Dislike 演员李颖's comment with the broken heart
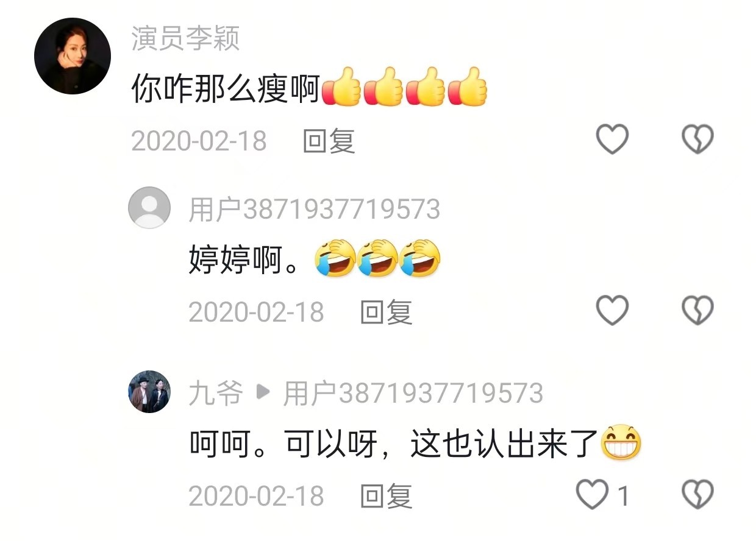Screen dimensions: 756x541 point(697,140)
